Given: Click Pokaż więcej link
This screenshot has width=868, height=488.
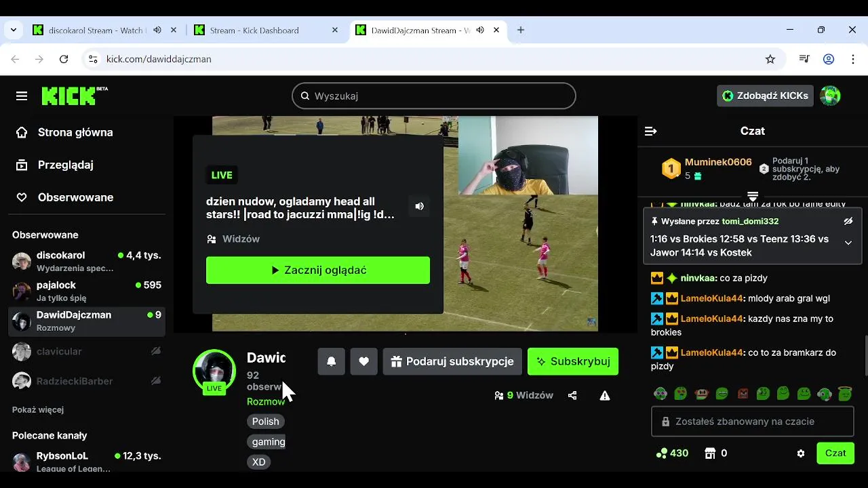Looking at the screenshot, I should pos(38,409).
